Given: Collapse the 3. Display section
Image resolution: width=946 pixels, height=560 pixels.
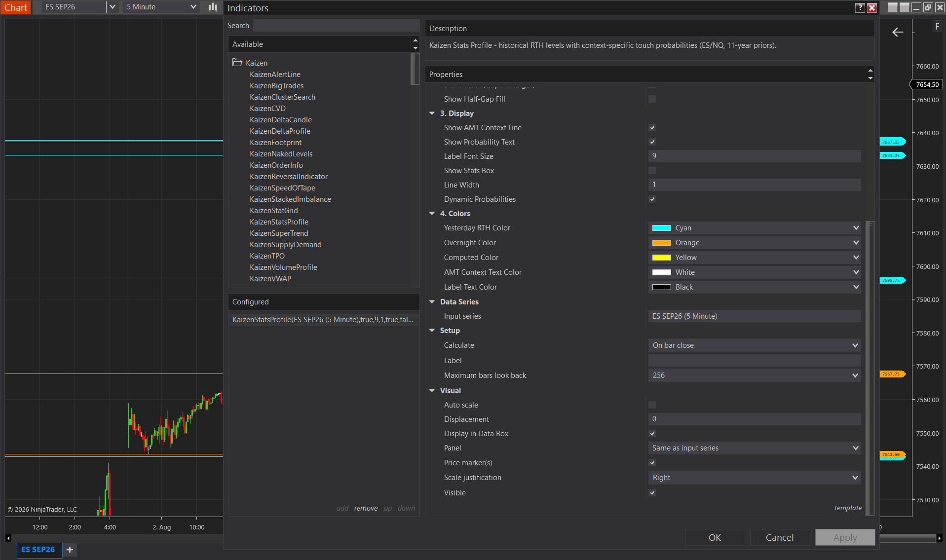Looking at the screenshot, I should [432, 113].
